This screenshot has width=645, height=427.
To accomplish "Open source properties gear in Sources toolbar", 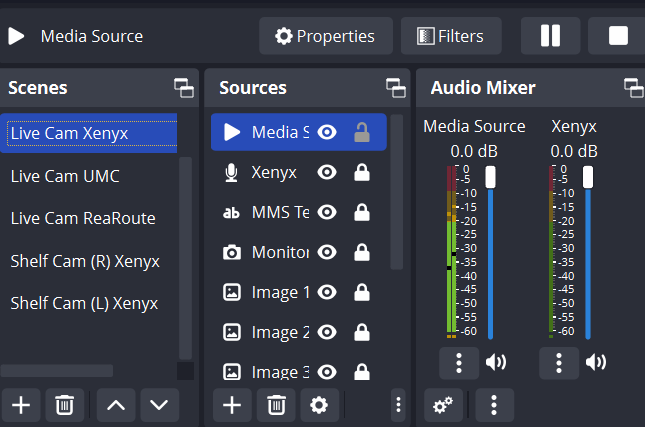I will click(x=319, y=405).
